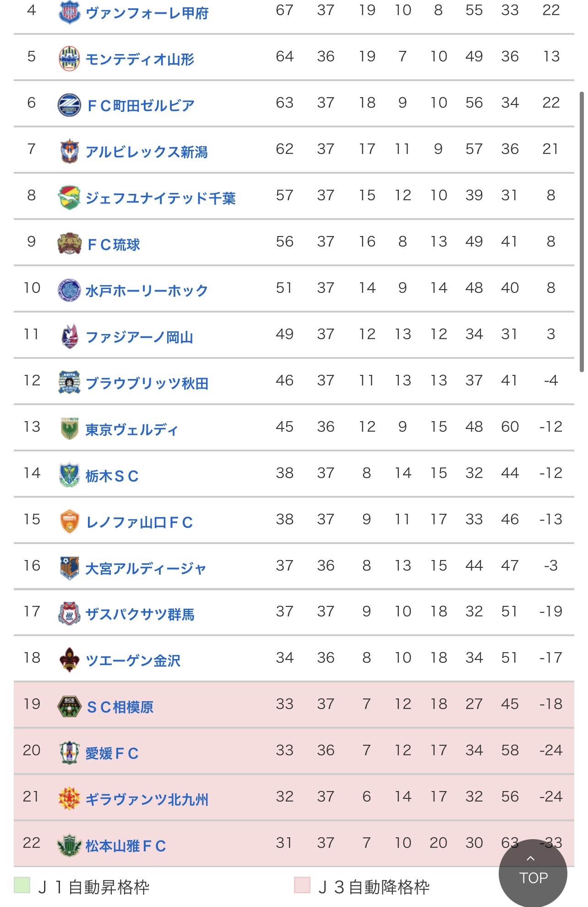Go back to top with TOP button

click(533, 873)
